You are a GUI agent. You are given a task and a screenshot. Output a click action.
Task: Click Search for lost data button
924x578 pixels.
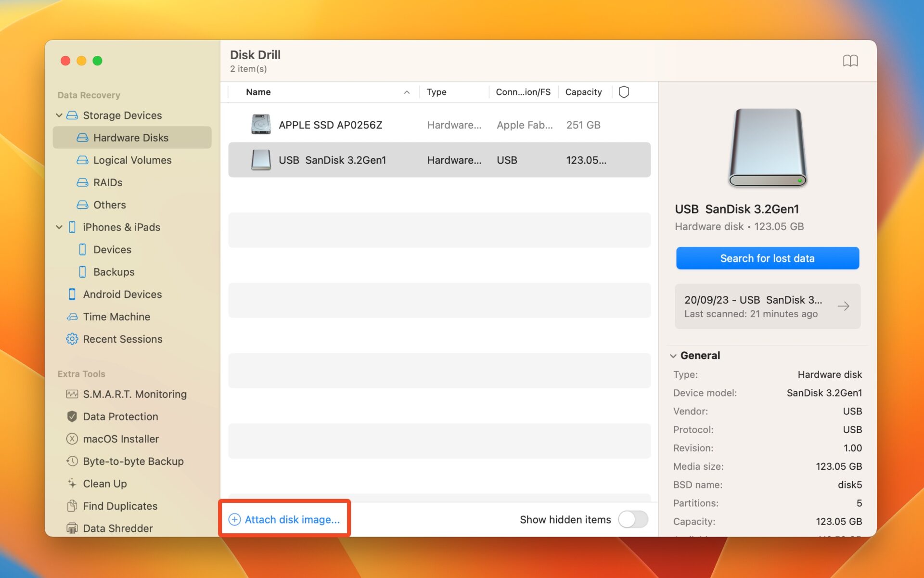pyautogui.click(x=767, y=258)
